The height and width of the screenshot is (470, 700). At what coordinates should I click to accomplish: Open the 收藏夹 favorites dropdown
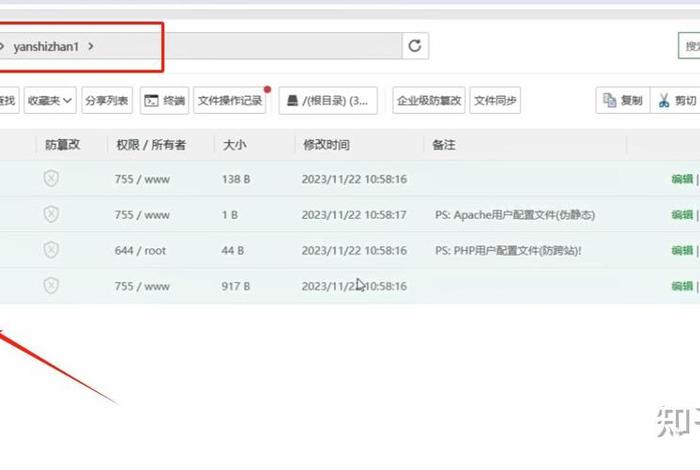point(50,100)
